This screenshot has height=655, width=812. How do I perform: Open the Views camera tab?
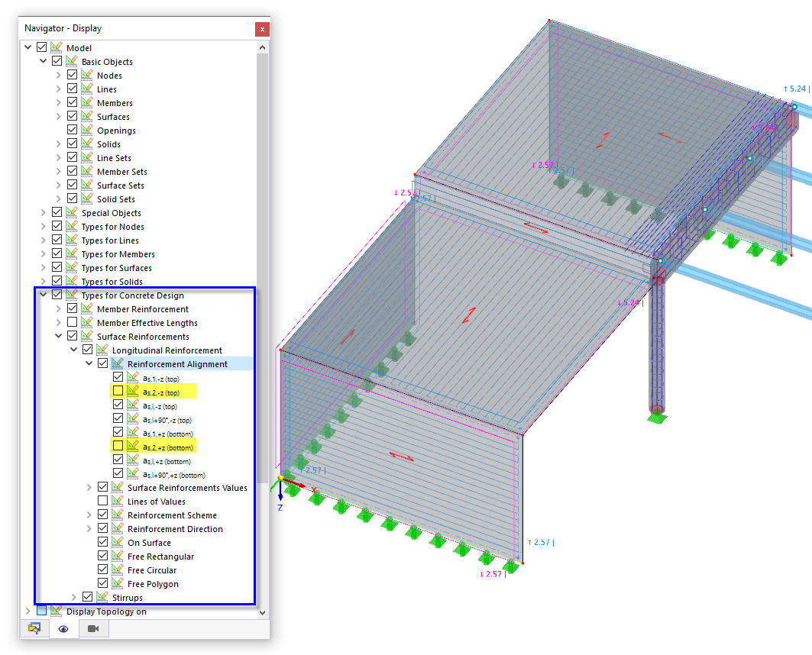coord(93,628)
